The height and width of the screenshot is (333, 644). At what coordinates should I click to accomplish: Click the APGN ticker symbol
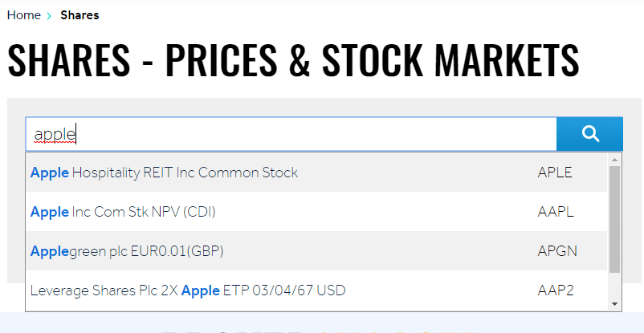[x=557, y=251]
